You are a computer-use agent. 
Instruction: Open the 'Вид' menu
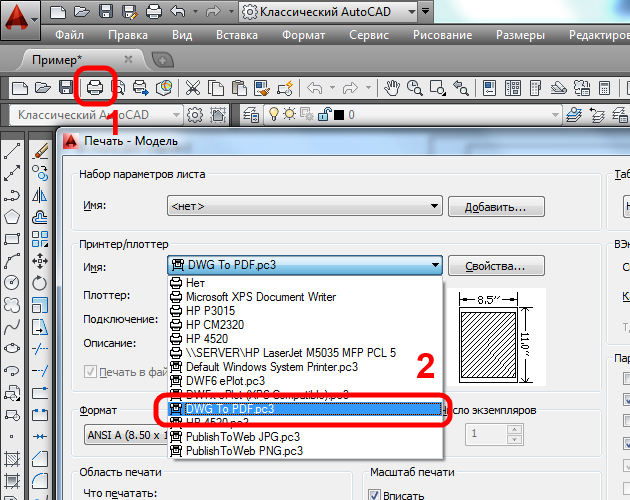pos(182,35)
